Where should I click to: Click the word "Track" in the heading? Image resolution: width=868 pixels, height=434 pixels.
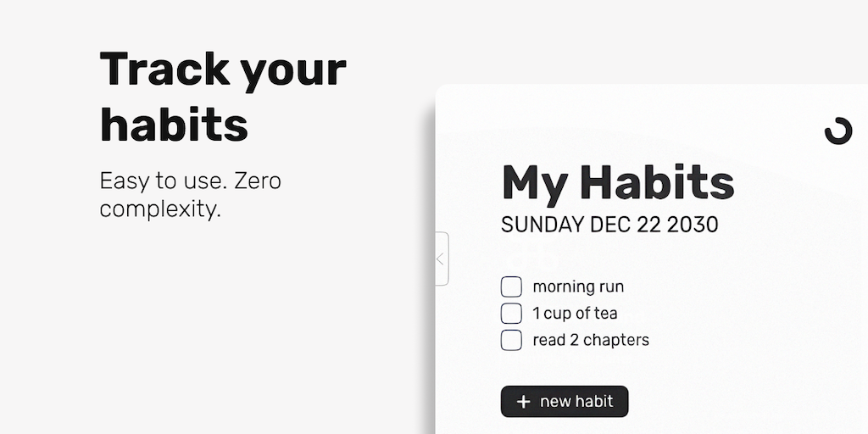pyautogui.click(x=163, y=69)
